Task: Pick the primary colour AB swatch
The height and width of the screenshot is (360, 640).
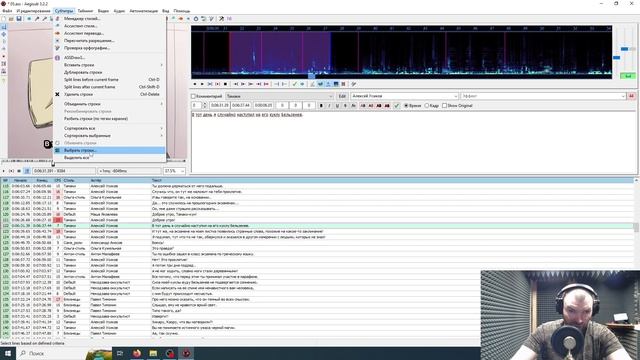Action: [362, 106]
